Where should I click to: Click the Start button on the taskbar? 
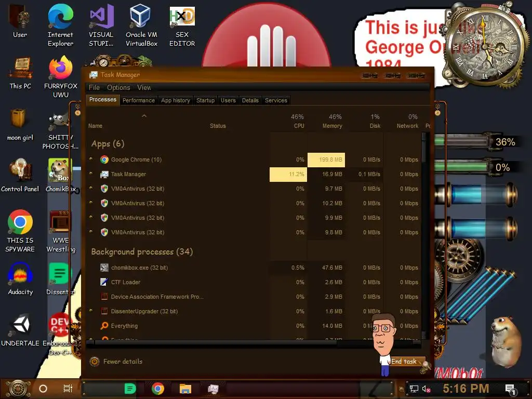tap(18, 389)
